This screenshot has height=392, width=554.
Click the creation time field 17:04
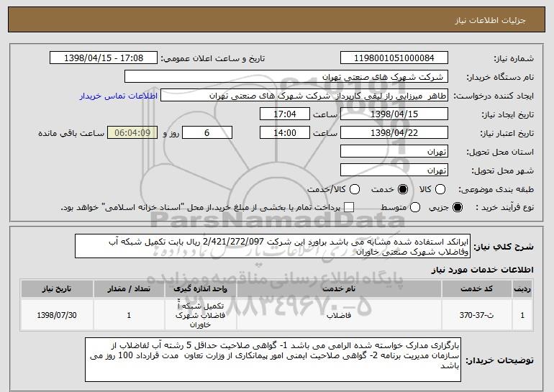(285, 114)
